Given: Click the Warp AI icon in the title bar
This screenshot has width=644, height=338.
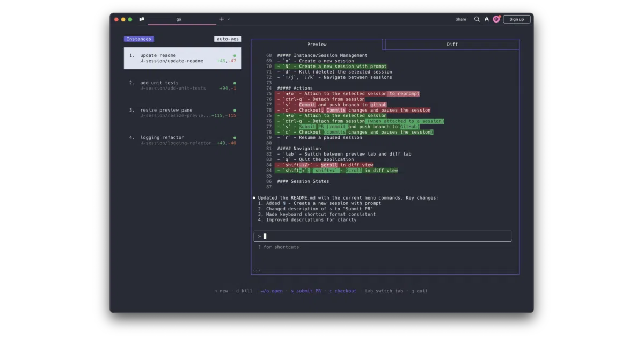Looking at the screenshot, I should 486,19.
